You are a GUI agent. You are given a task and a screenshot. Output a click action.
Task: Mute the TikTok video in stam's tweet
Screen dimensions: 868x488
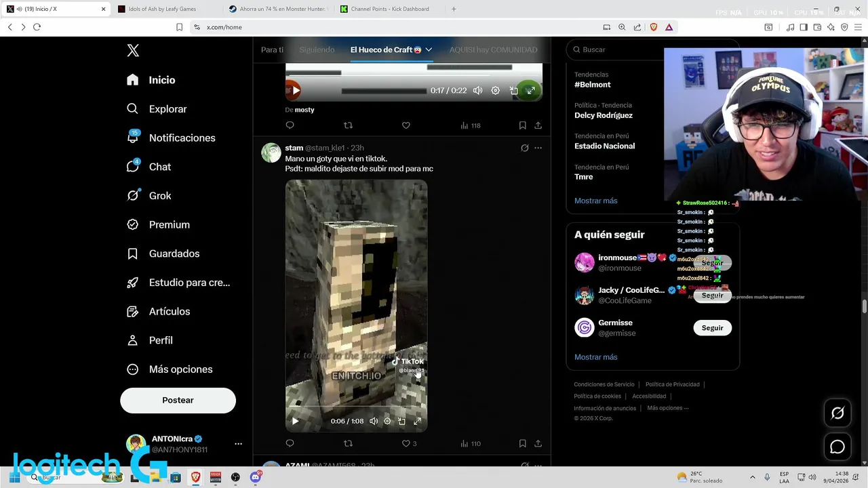tap(374, 421)
